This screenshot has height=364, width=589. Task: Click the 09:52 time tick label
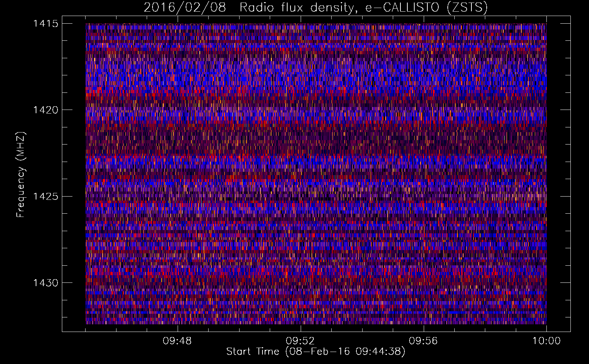(300, 341)
